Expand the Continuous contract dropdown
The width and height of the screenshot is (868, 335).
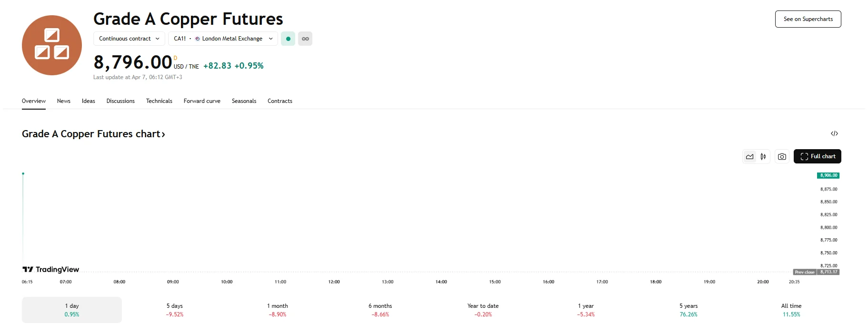[129, 39]
